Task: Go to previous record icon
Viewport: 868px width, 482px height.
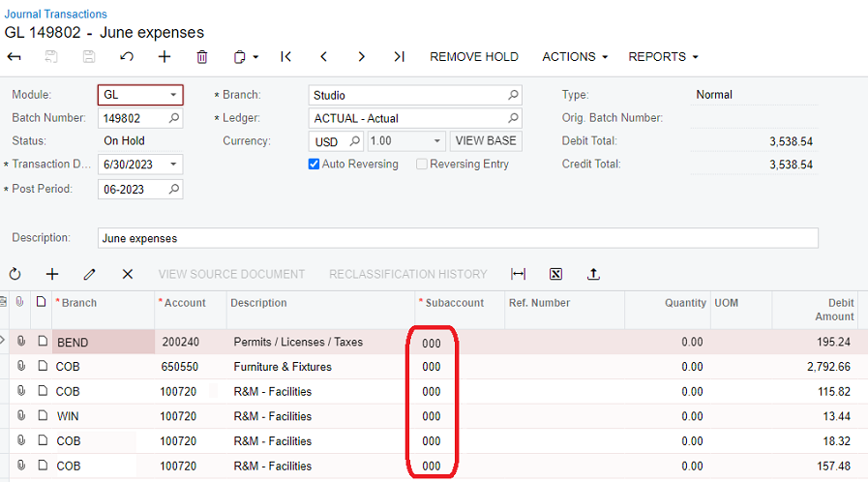Action: (x=324, y=57)
